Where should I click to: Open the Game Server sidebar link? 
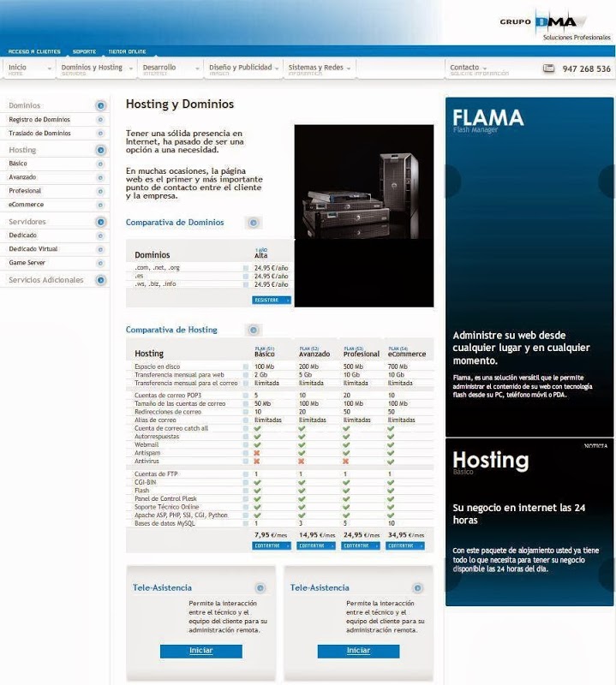pos(27,263)
